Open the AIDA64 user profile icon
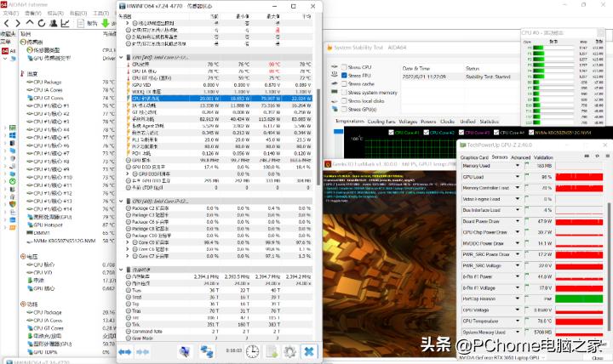613x364 pixels. (54, 23)
